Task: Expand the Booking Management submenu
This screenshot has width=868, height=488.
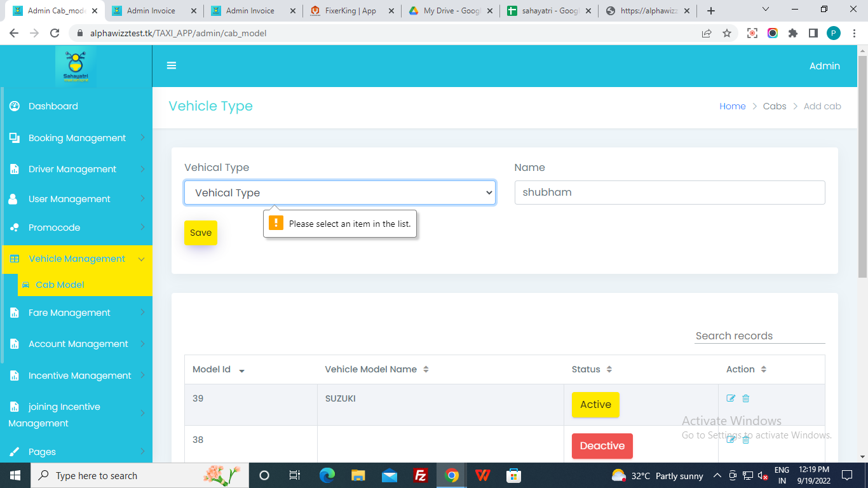Action: (142, 138)
